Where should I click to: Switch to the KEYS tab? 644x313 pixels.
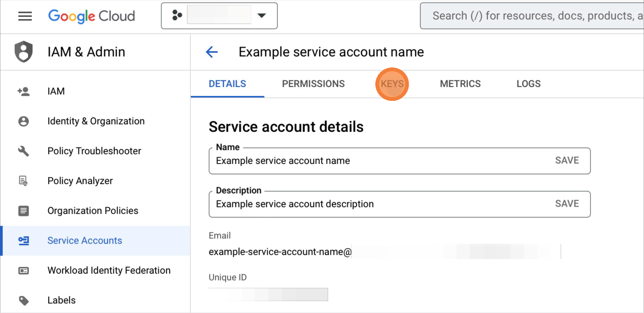pyautogui.click(x=392, y=84)
